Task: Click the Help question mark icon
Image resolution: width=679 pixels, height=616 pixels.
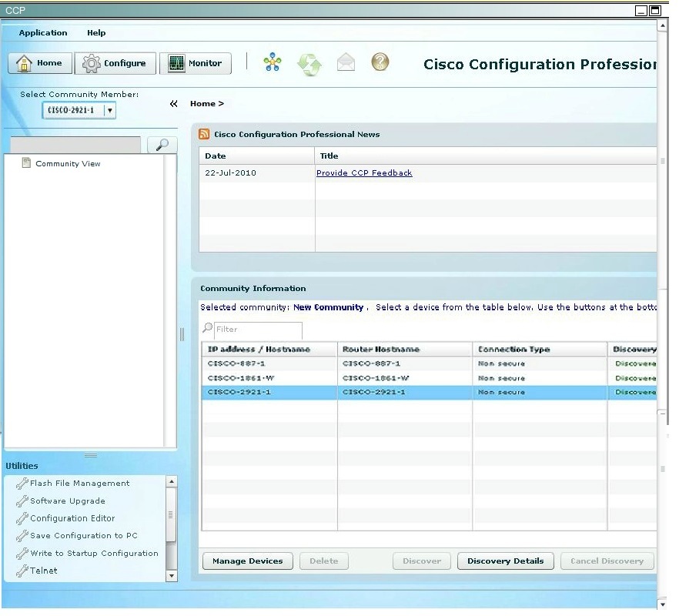Action: click(380, 62)
